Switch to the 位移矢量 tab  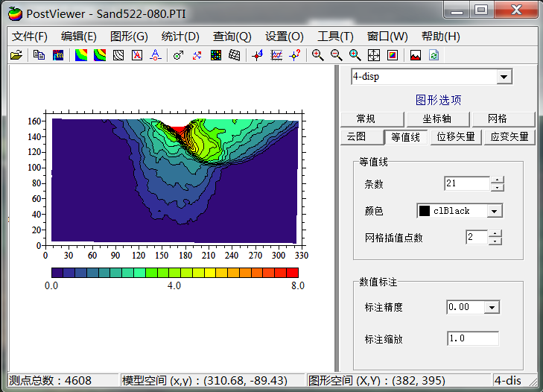tap(456, 137)
